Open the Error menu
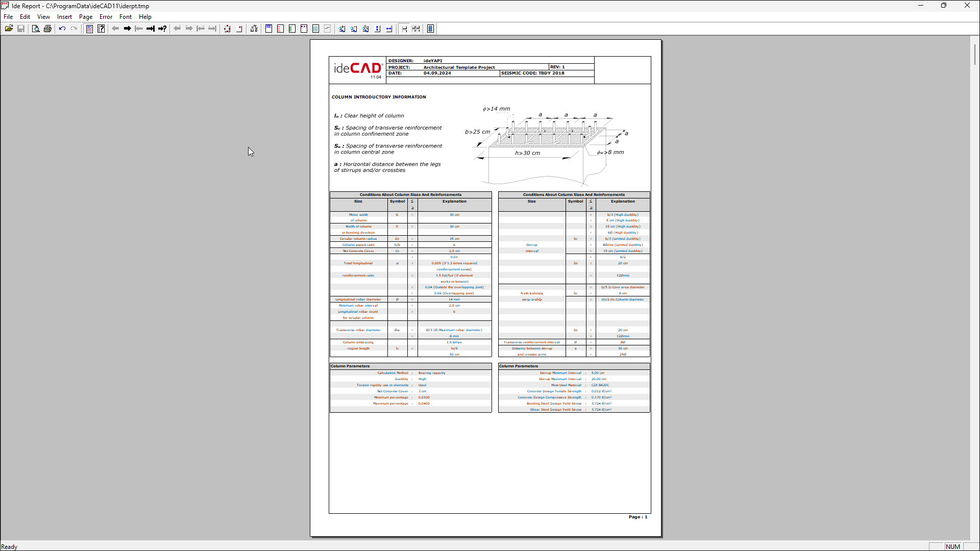Screen dimensions: 980x551 [106, 17]
